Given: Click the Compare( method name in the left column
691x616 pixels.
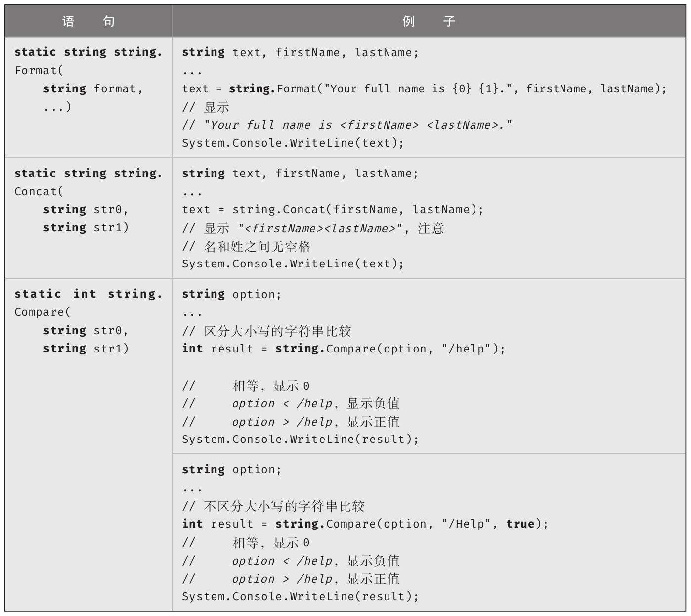Looking at the screenshot, I should coord(43,312).
